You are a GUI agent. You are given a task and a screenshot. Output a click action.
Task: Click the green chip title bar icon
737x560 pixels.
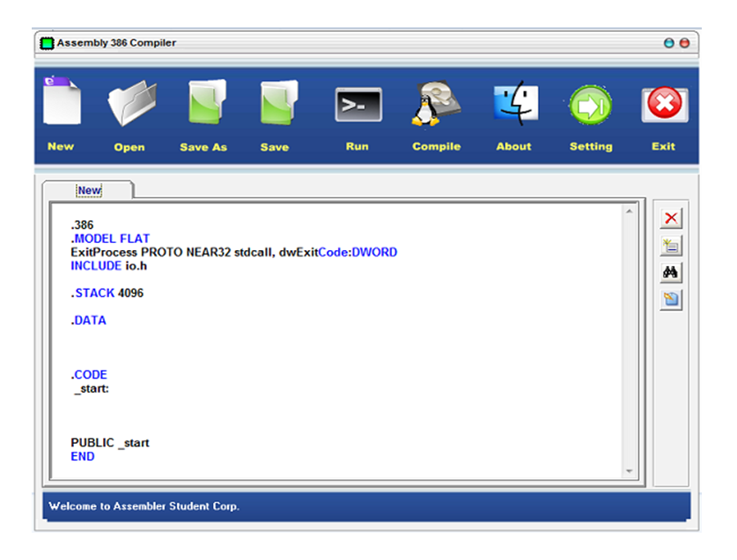tap(47, 43)
